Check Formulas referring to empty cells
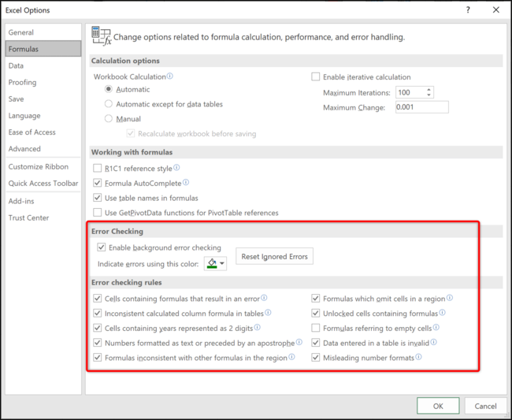512x420 pixels. pos(315,328)
